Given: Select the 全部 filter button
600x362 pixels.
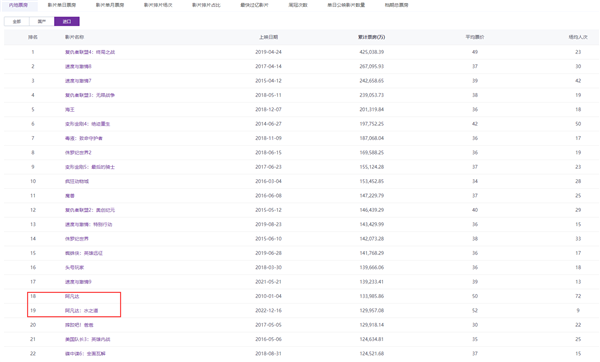Looking at the screenshot, I should (x=17, y=21).
